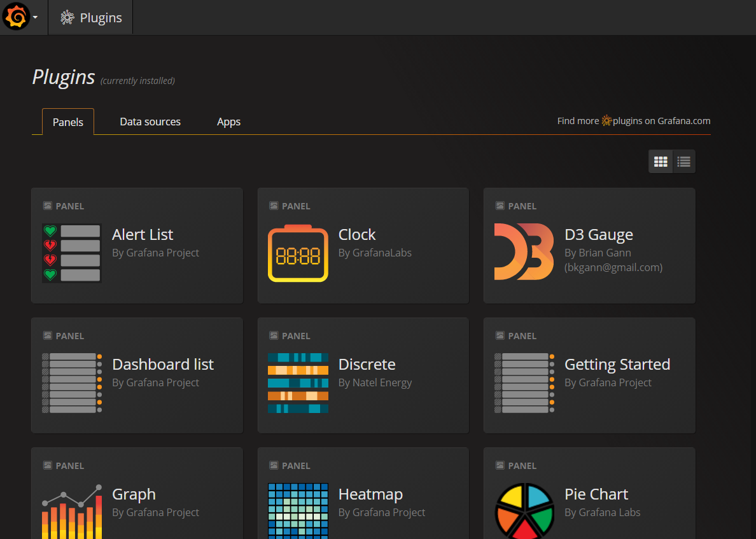This screenshot has width=756, height=539.
Task: Switch to the Apps tab
Action: tap(228, 122)
